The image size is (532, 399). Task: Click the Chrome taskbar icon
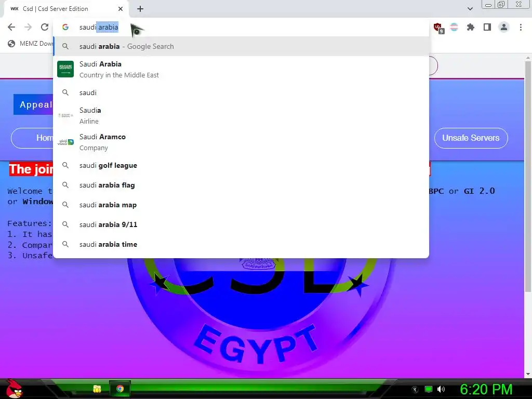pyautogui.click(x=120, y=389)
